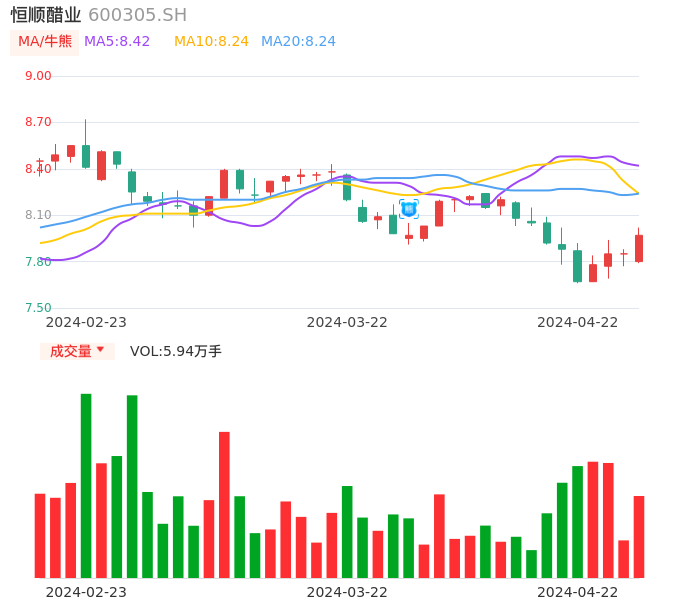
Task: Click the last red candlestick on the right
Action: (x=639, y=248)
